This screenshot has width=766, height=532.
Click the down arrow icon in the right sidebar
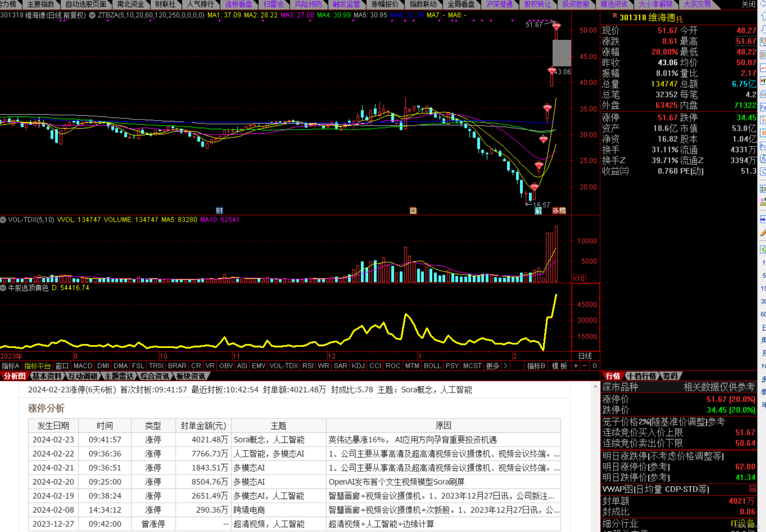pyautogui.click(x=763, y=29)
